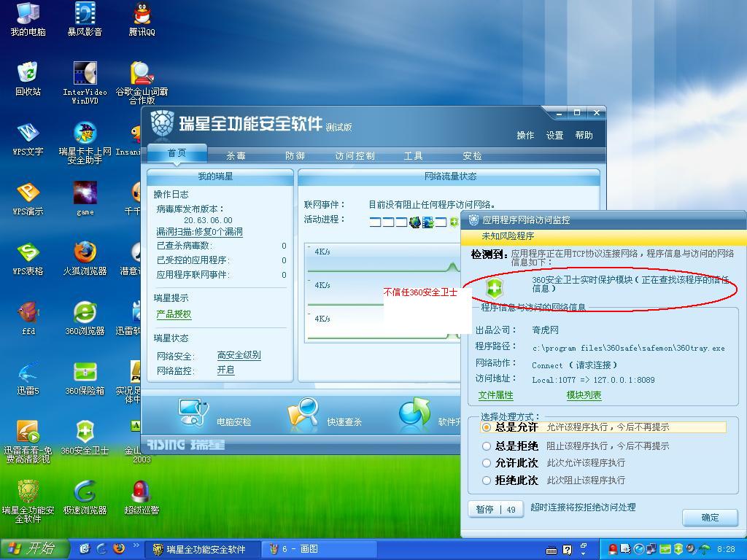
Task: Click 漏洞扫描:修复0个漏洞 link
Action: click(200, 232)
